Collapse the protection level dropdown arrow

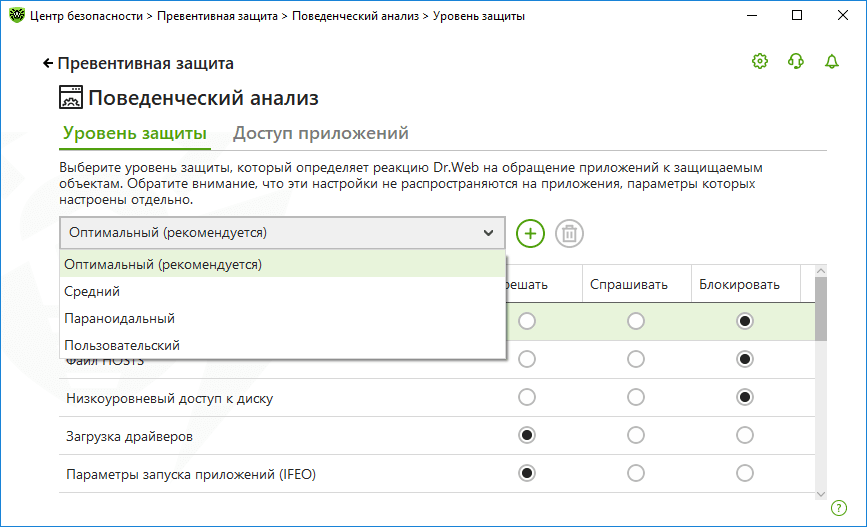[x=488, y=233]
